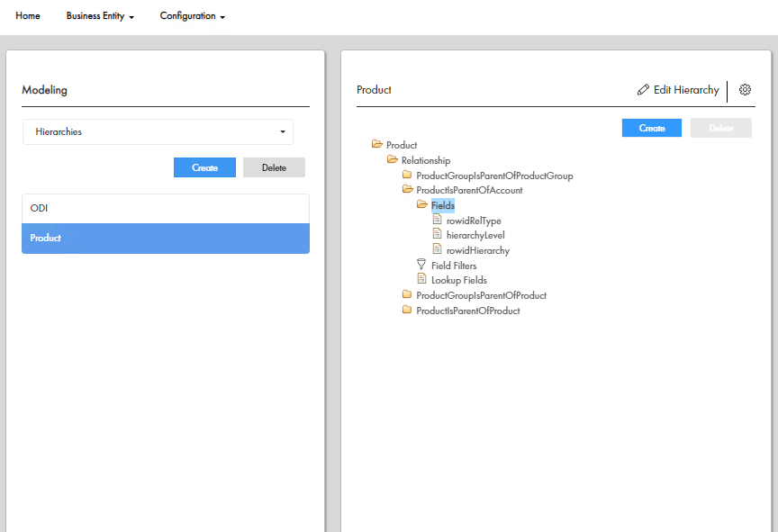Select the Product root tree node

[x=402, y=145]
